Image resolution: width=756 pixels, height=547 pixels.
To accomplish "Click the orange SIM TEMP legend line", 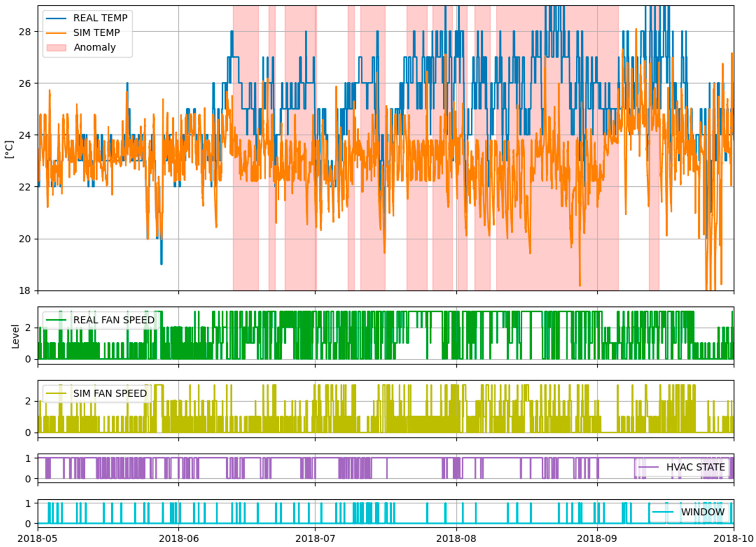I will click(x=56, y=33).
